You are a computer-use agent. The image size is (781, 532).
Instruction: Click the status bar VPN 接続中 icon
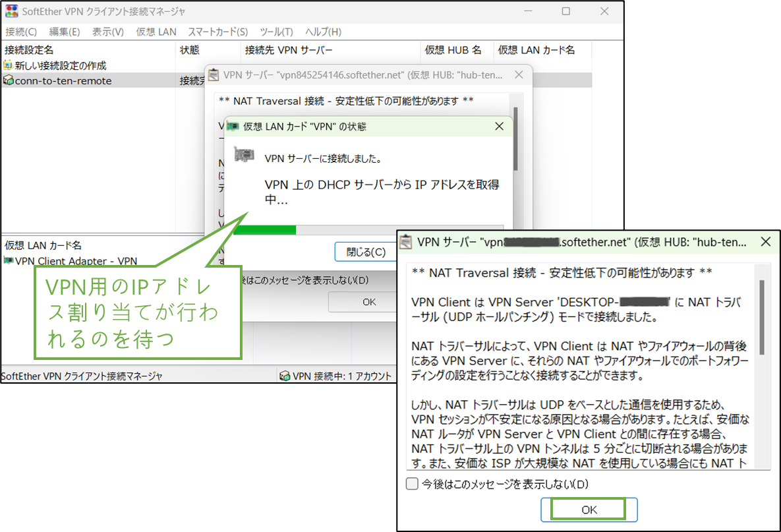click(285, 376)
